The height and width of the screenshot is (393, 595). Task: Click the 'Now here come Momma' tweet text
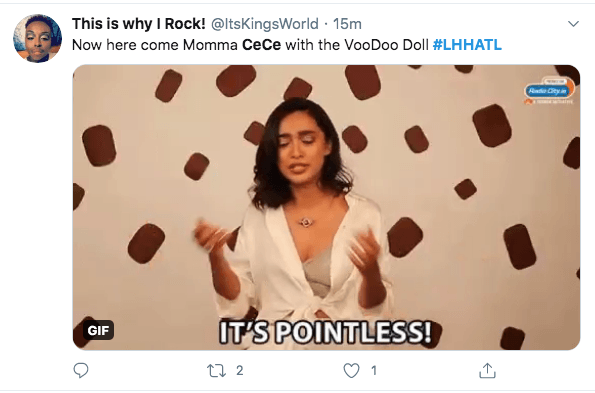(155, 45)
